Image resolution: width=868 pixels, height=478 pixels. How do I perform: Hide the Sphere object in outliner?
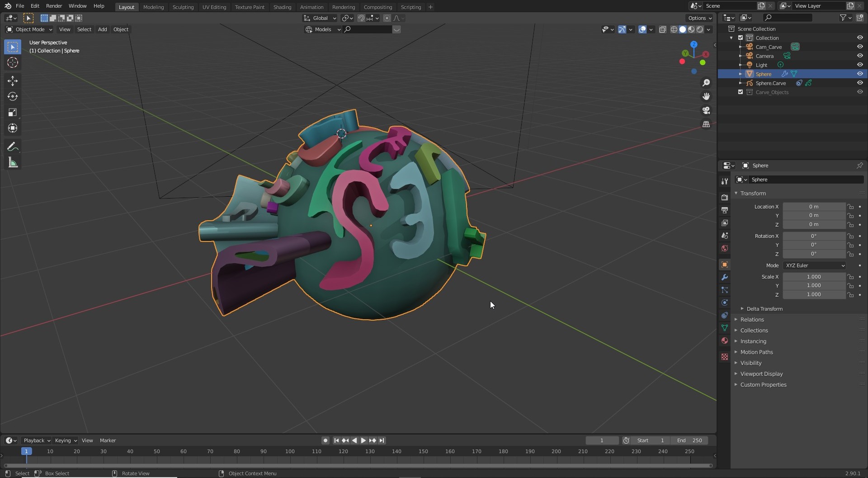point(860,74)
